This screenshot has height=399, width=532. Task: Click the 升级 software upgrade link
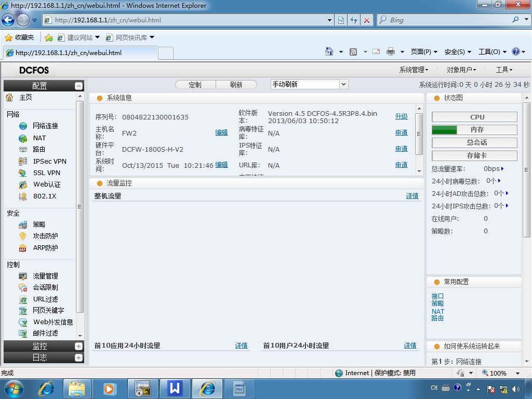pyautogui.click(x=402, y=116)
